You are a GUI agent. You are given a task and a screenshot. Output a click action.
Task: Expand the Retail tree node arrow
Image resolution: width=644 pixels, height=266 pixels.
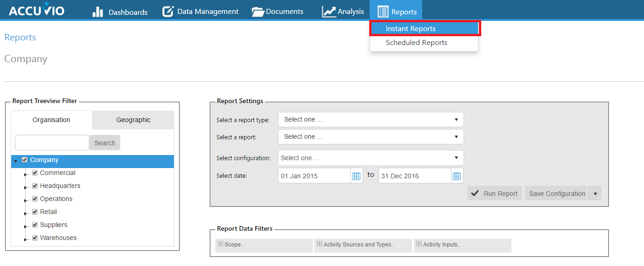pyautogui.click(x=26, y=213)
